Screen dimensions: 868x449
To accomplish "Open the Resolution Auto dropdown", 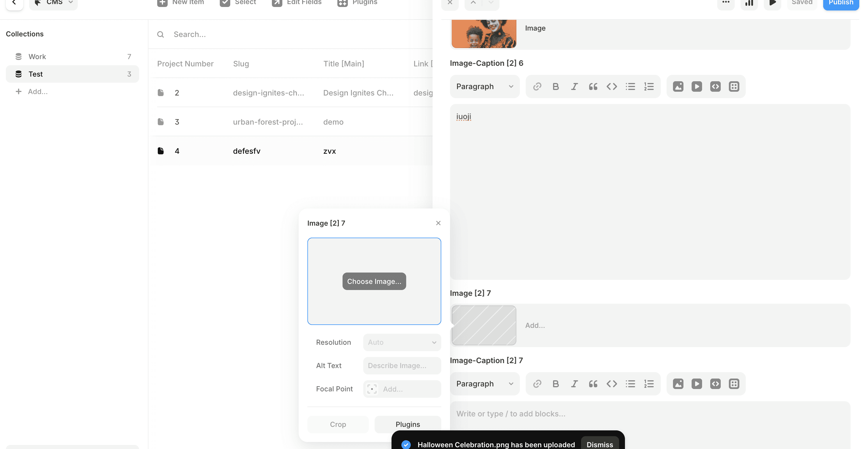I will click(x=402, y=342).
